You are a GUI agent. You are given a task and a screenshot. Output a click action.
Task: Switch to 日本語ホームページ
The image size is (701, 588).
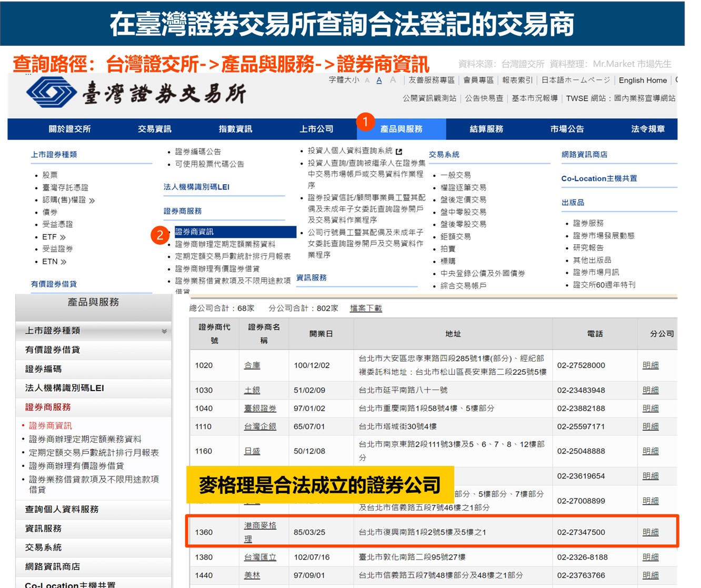[576, 80]
